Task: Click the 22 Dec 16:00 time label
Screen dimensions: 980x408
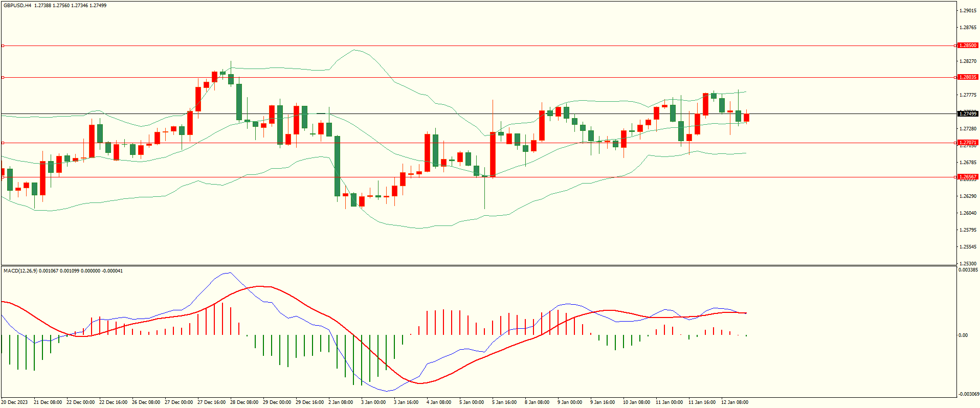Action: [x=113, y=402]
